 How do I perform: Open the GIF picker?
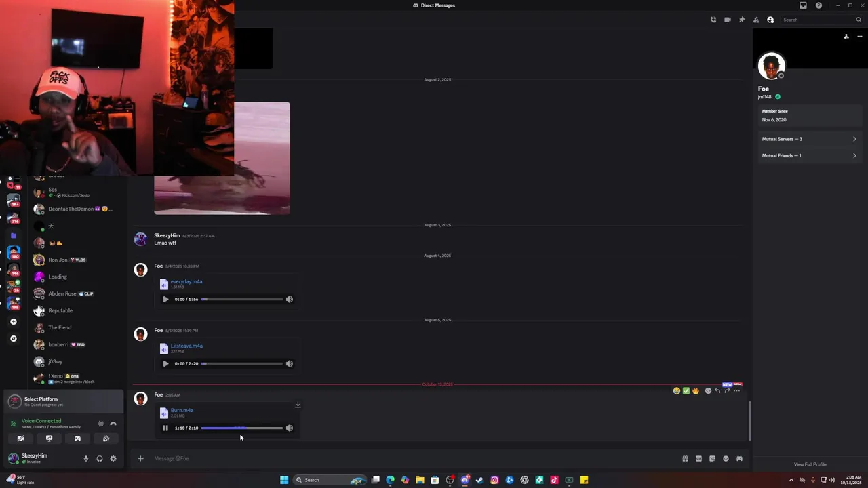click(x=698, y=459)
